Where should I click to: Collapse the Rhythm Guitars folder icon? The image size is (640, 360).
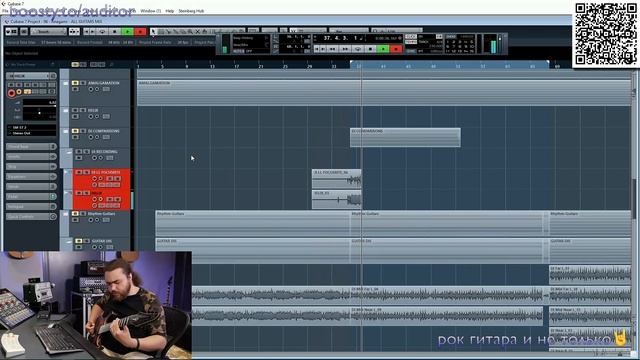coord(65,213)
